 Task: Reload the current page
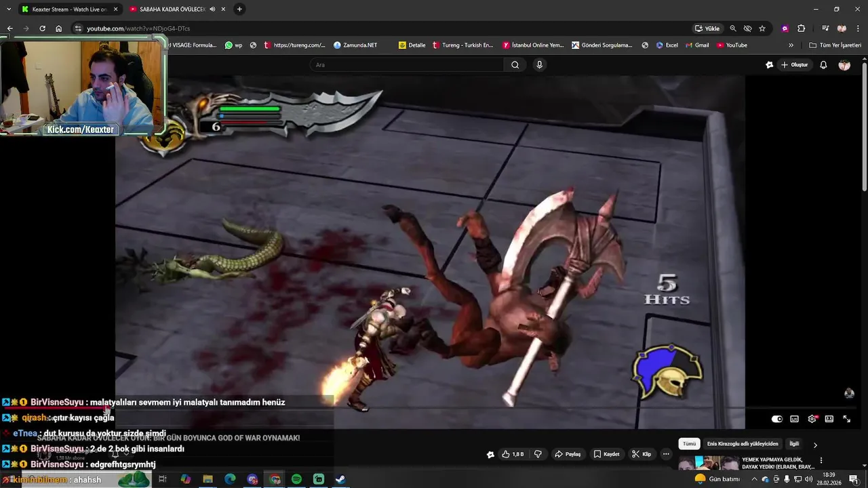42,28
